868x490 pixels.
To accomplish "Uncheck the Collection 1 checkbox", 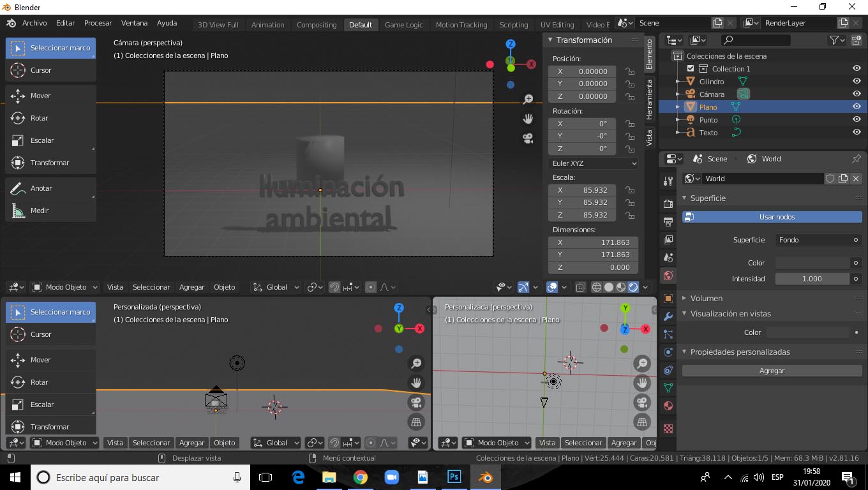I will pos(691,68).
